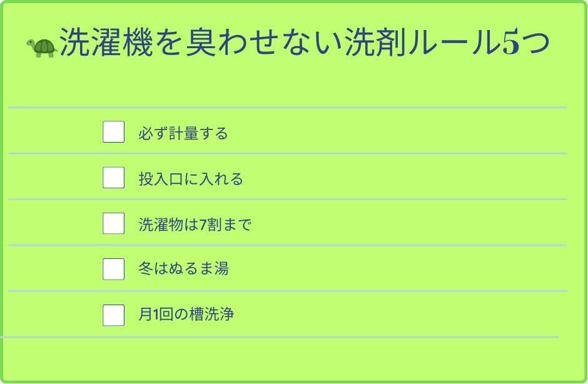The height and width of the screenshot is (384, 588).
Task: Click the 洗濯機を臭わせない洗剤ルール5つ heading
Action: [x=304, y=43]
